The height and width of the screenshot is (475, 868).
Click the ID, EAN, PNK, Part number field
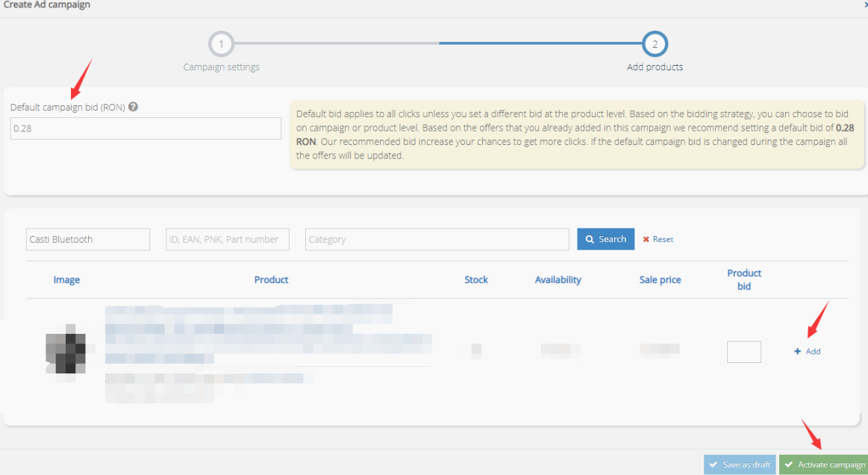coord(228,240)
